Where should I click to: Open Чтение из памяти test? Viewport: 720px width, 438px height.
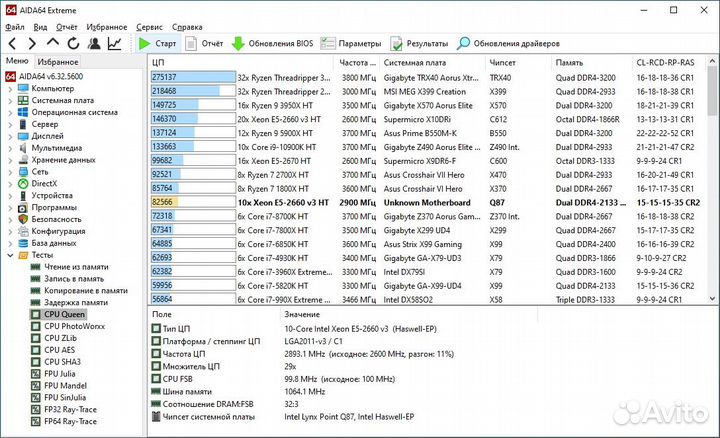69,267
